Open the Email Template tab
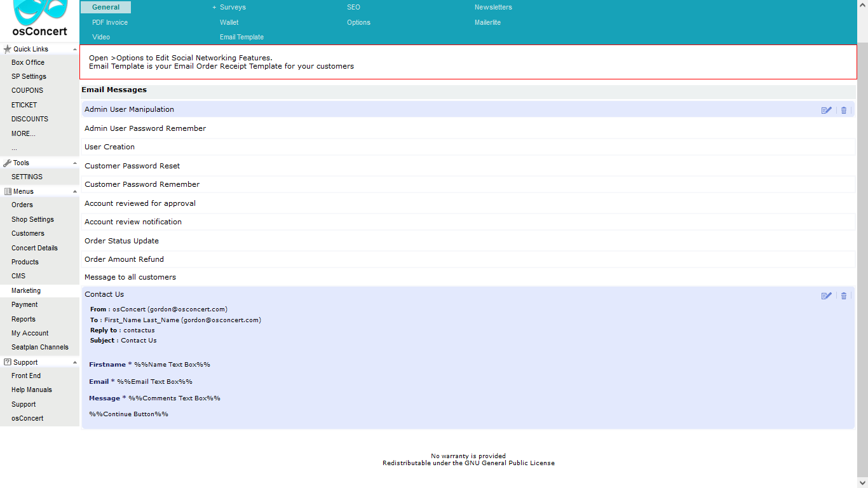This screenshot has height=488, width=868. click(241, 37)
